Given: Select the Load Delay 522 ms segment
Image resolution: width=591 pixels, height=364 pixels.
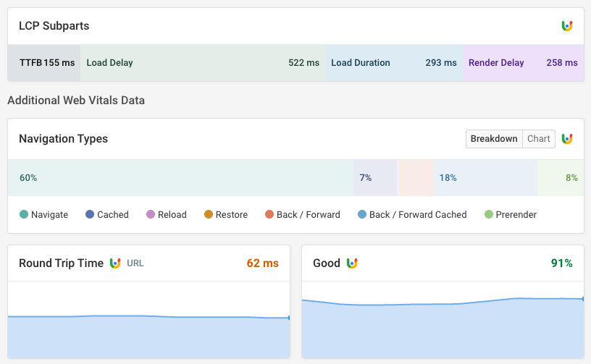Looking at the screenshot, I should click(203, 63).
